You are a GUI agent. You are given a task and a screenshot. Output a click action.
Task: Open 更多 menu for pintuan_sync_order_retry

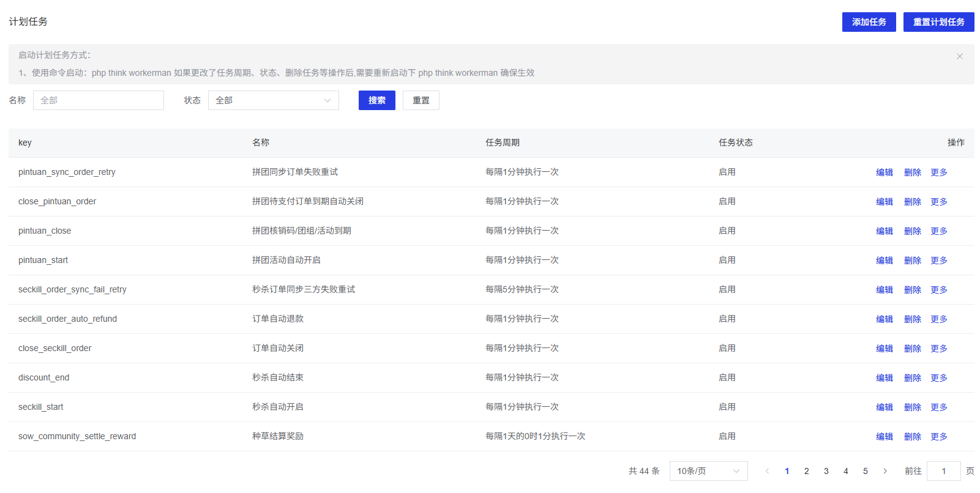(938, 172)
